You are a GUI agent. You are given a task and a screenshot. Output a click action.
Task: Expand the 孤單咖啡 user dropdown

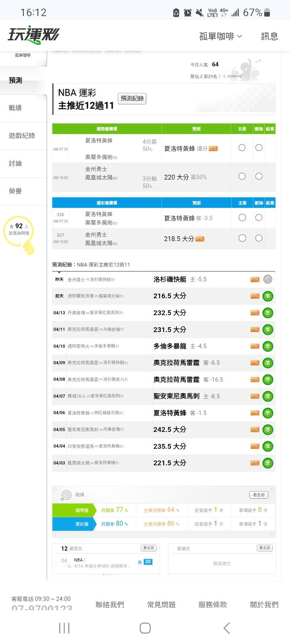(x=221, y=36)
